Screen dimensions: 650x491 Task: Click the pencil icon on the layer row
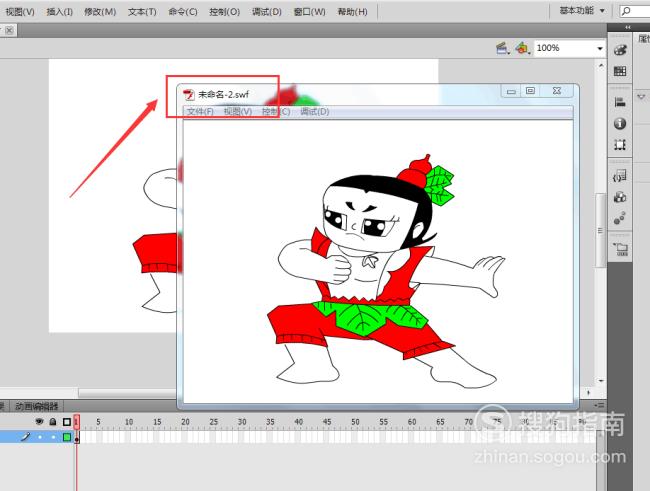(26, 437)
